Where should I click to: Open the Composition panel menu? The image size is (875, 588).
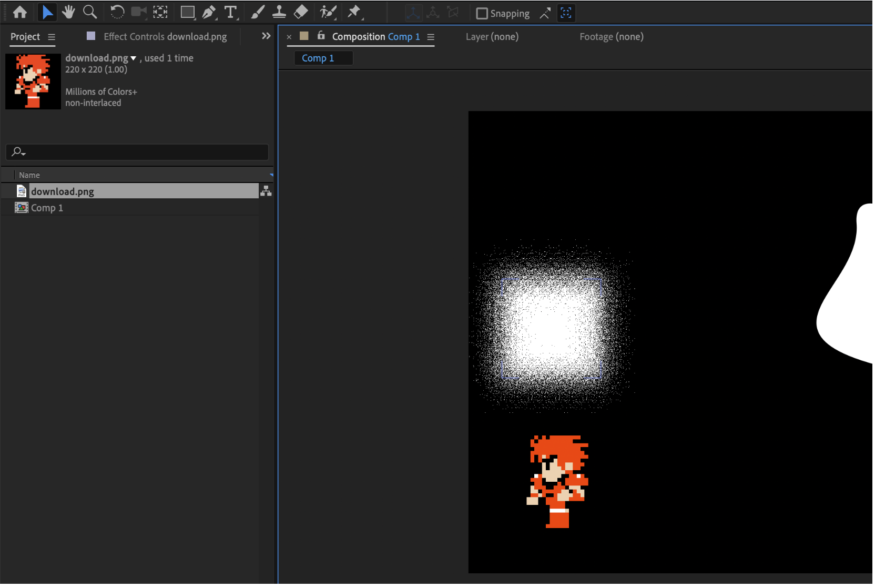[431, 37]
